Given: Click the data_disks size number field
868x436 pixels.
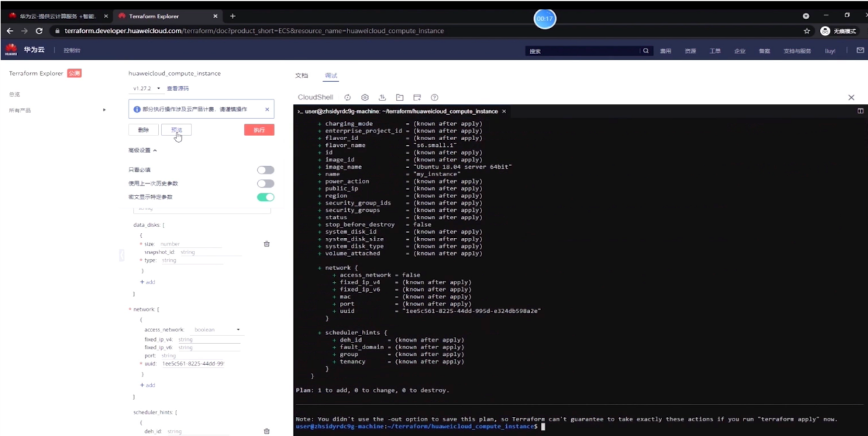Looking at the screenshot, I should [x=190, y=244].
